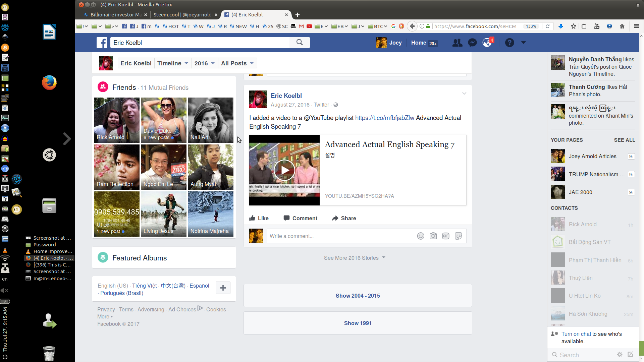Post a GIF in comment
The height and width of the screenshot is (362, 644).
tap(445, 236)
